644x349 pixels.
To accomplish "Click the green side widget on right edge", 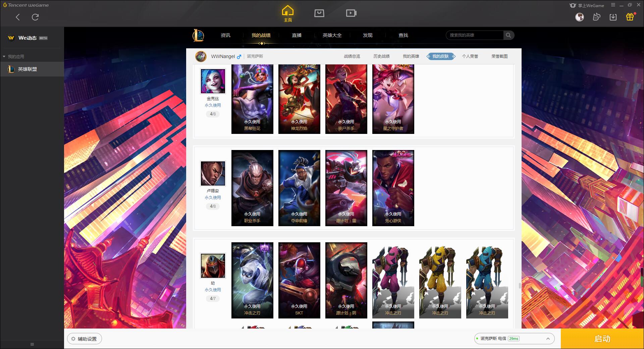I will (642, 278).
